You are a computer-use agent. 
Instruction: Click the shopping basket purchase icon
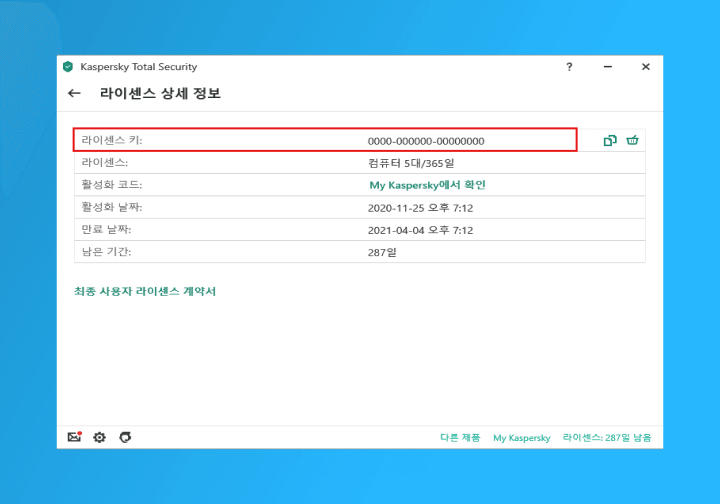point(632,141)
